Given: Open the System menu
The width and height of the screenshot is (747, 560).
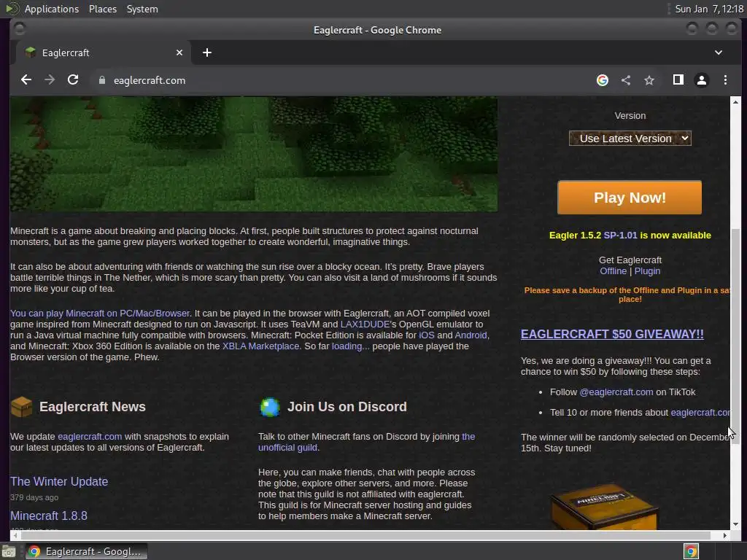Looking at the screenshot, I should click(x=142, y=9).
